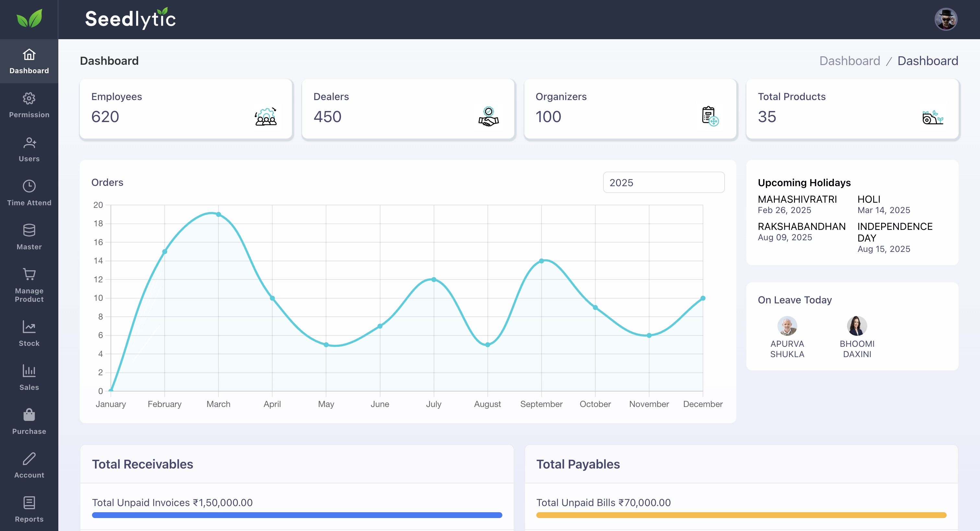
Task: Click the May data point on Orders chart
Action: click(326, 345)
